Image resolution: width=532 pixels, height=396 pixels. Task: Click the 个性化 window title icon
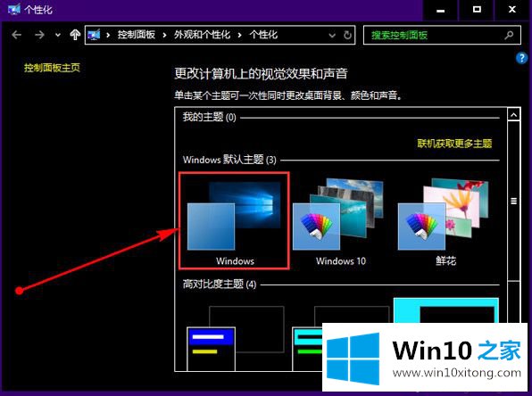click(x=14, y=9)
